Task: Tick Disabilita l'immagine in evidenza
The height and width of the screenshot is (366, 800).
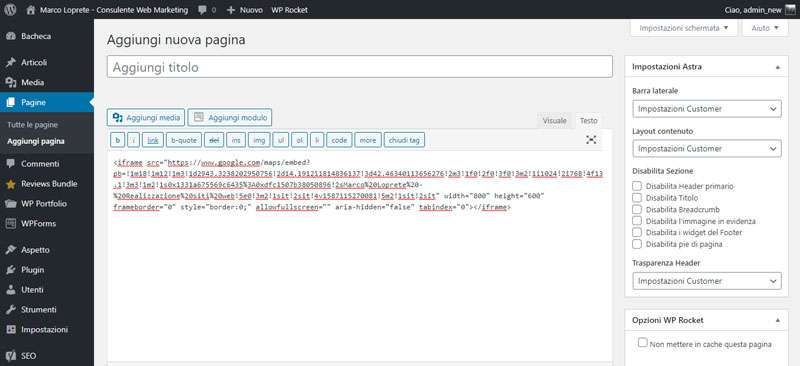Action: 637,221
